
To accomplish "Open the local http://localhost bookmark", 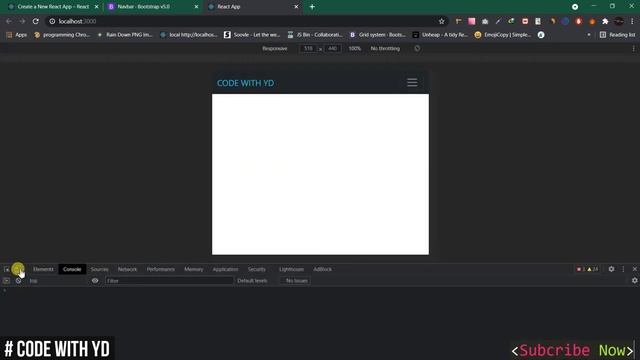I will (x=189, y=35).
